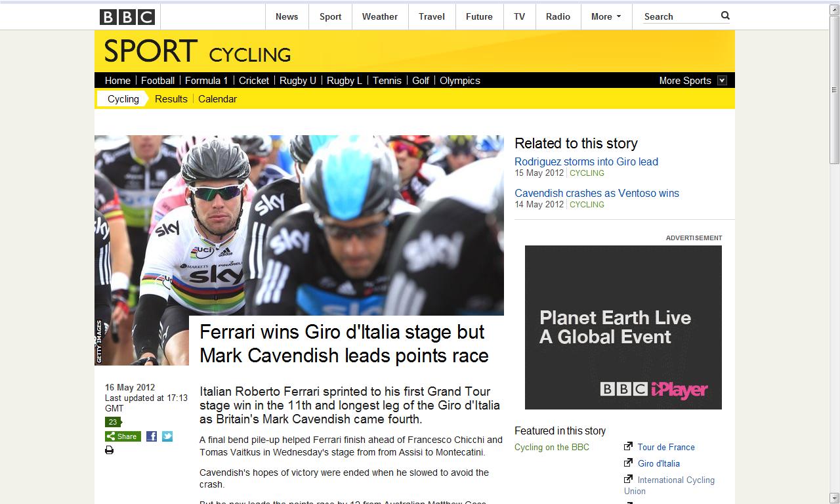Click external link icon beside Giro d'Italia
The width and height of the screenshot is (840, 504).
(628, 463)
